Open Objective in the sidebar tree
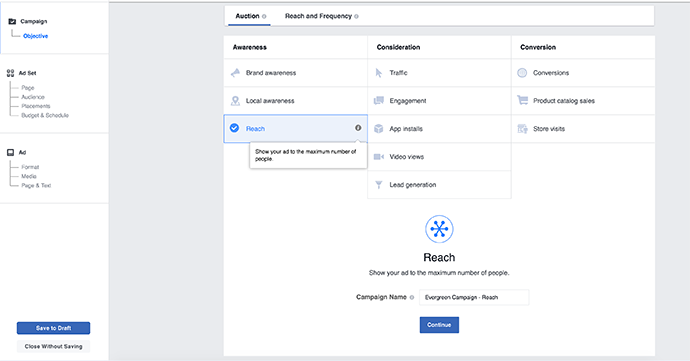This screenshot has height=361, width=690. click(36, 36)
